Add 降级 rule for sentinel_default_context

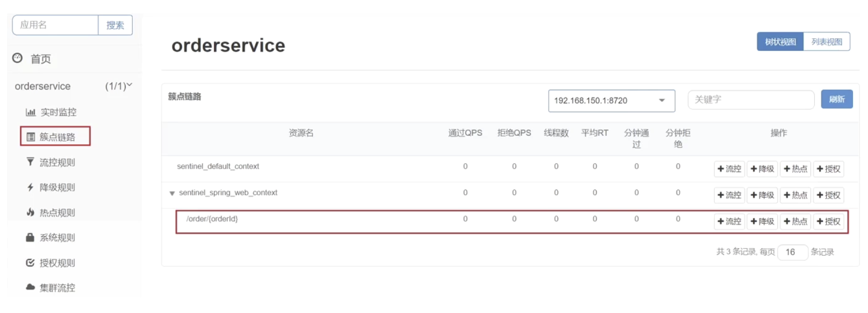(x=762, y=169)
